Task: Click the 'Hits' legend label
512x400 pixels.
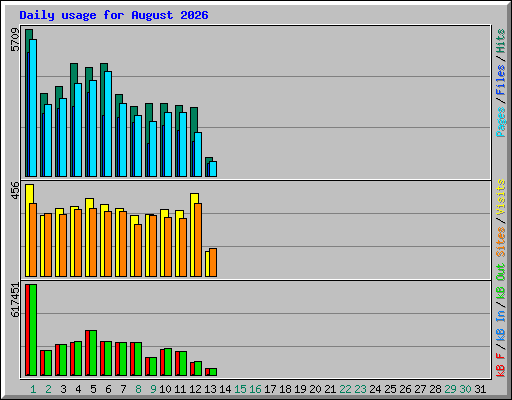Action: 500,41
